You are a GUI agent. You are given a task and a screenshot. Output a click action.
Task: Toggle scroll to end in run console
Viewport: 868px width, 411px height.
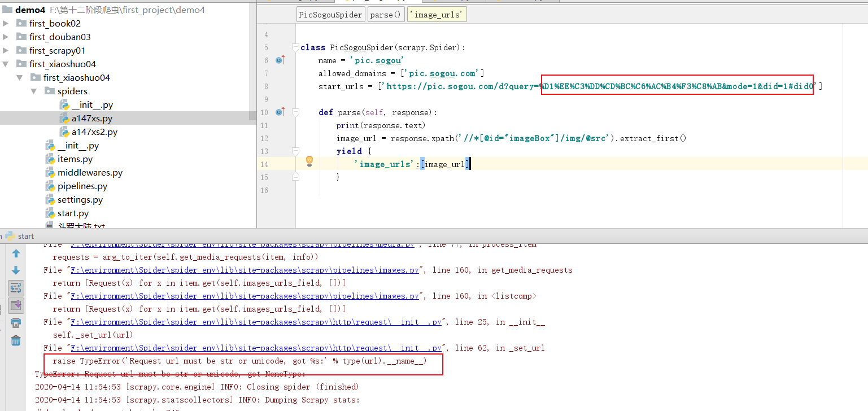pos(16,305)
